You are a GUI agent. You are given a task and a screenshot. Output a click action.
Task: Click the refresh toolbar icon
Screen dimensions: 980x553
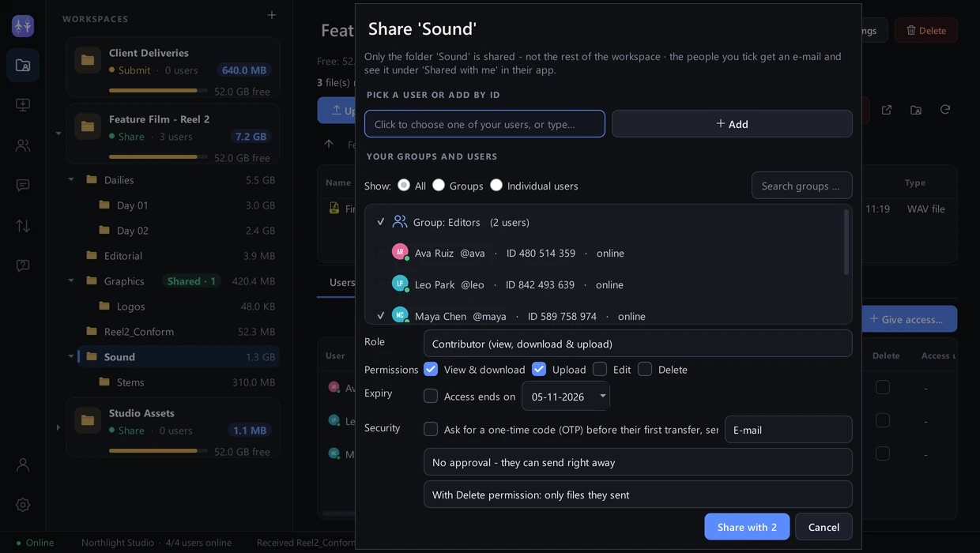[945, 110]
